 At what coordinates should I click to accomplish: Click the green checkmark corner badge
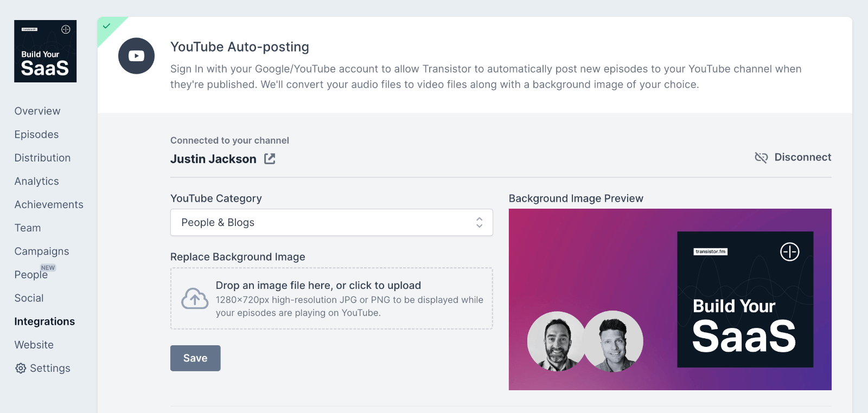tap(107, 26)
